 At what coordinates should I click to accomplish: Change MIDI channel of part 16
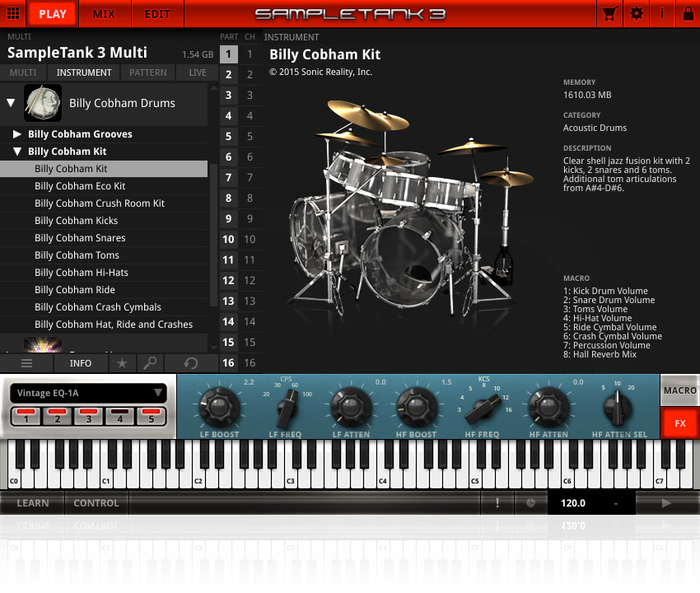coord(250,362)
